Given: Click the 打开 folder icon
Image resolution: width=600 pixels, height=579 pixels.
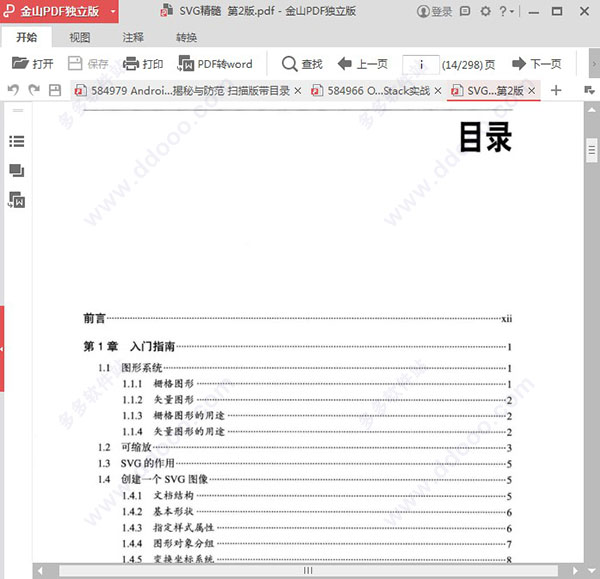Looking at the screenshot, I should pyautogui.click(x=20, y=63).
